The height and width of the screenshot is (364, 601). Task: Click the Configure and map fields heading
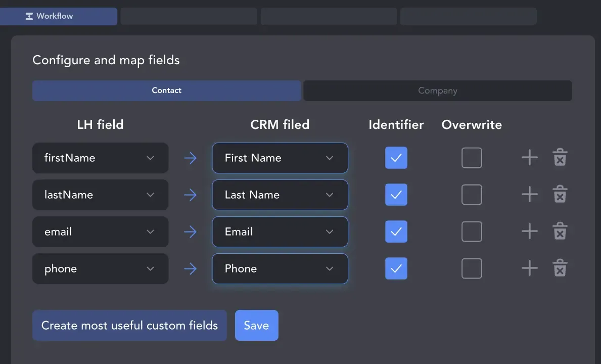coord(106,60)
